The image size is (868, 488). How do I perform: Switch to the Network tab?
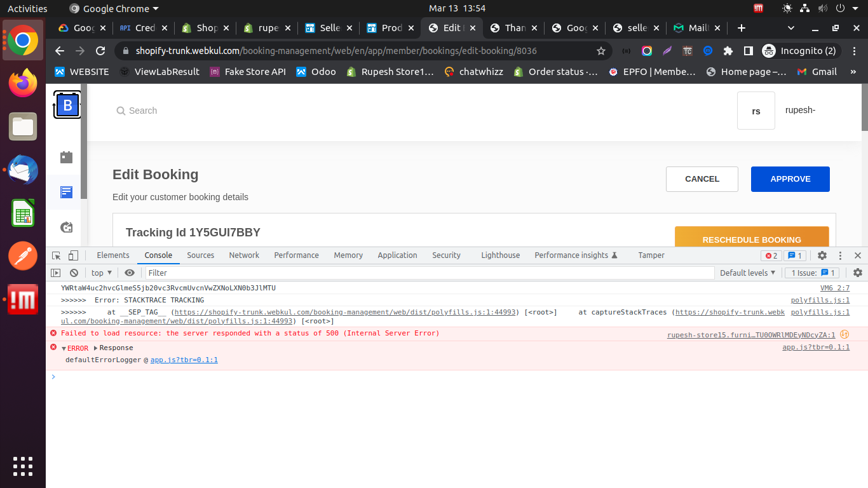(244, 255)
